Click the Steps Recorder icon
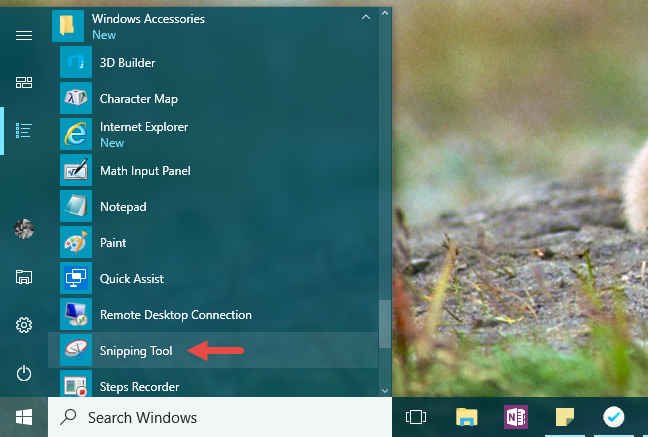This screenshot has width=648, height=437. click(x=76, y=383)
